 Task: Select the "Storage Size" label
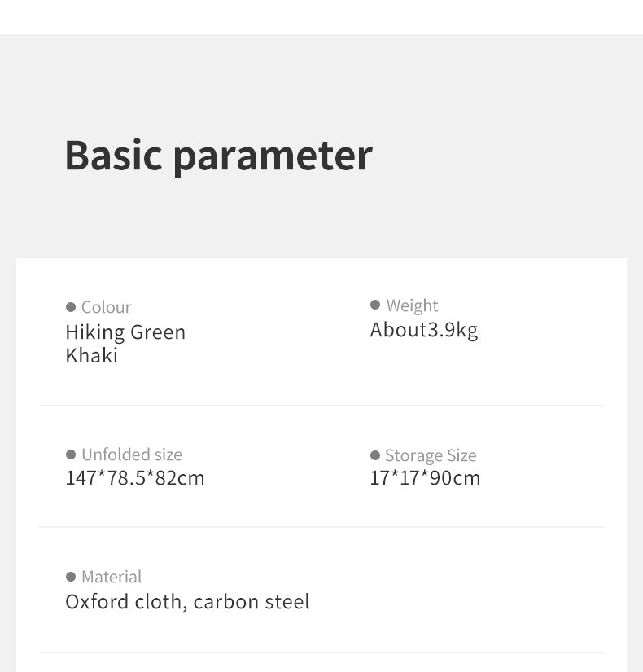431,455
